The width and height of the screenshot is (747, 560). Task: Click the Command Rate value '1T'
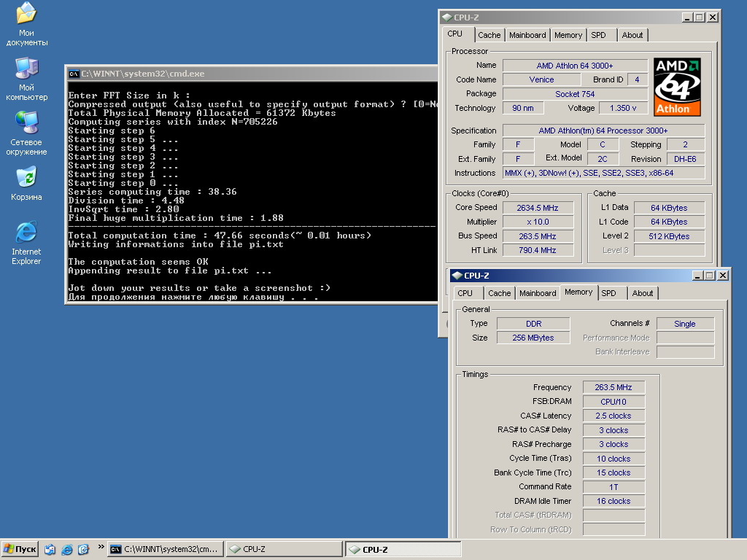click(614, 486)
